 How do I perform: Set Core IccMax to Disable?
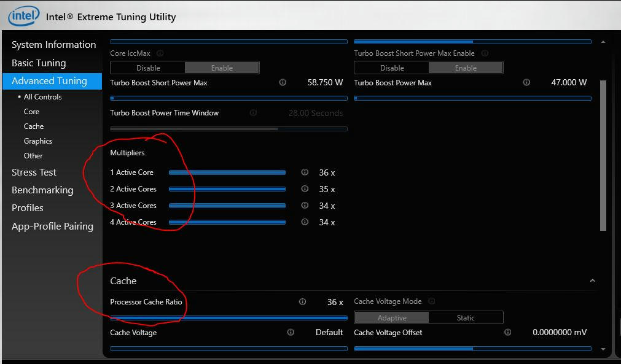click(x=148, y=68)
